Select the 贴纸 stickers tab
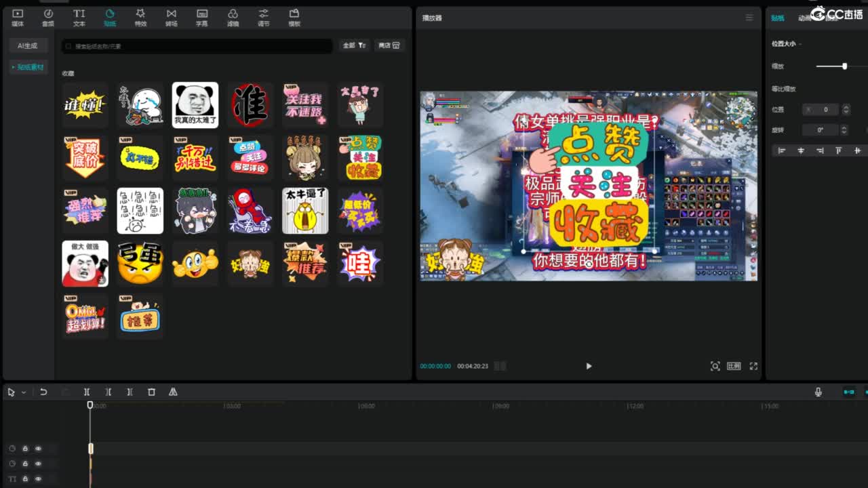This screenshot has height=488, width=868. [110, 18]
